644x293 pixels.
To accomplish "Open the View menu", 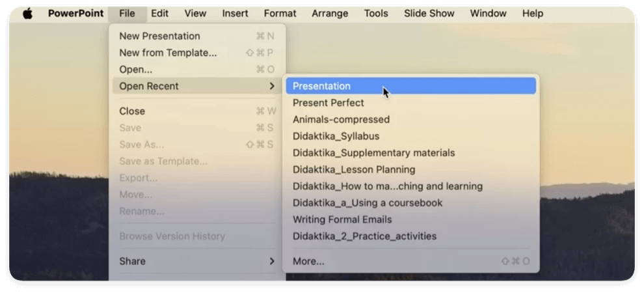I will point(195,14).
